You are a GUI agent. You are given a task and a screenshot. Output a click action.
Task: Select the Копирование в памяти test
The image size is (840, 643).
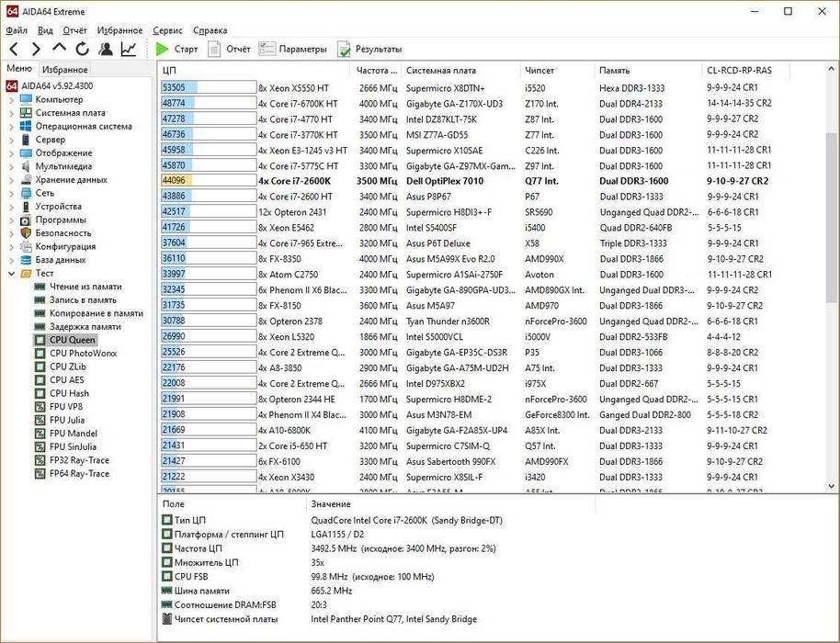click(96, 313)
